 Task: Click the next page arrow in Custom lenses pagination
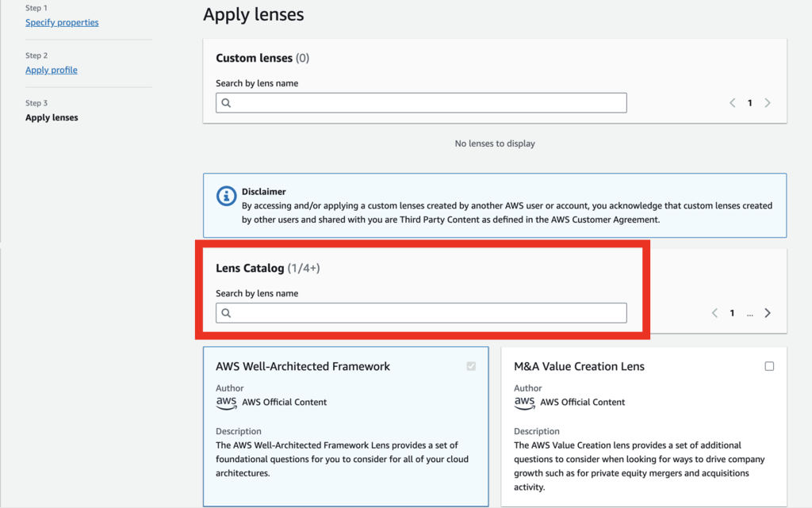[767, 102]
